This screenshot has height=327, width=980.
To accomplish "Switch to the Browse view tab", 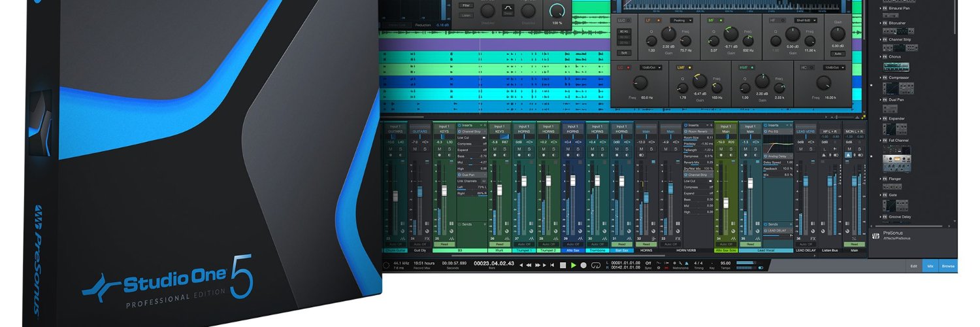I will coord(948,266).
